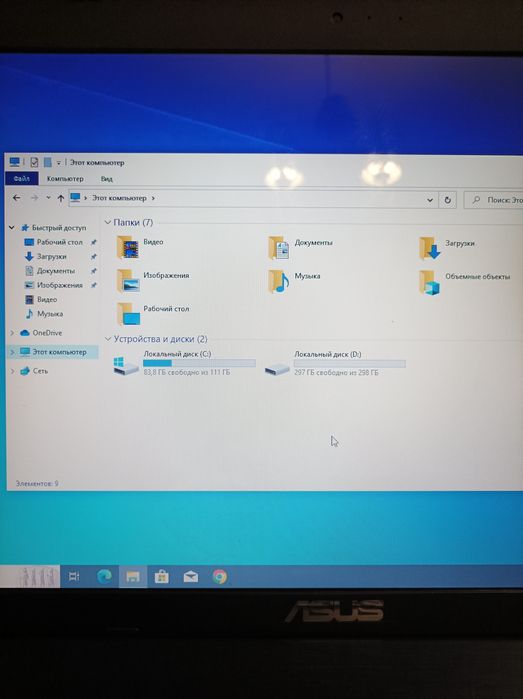Open address bar history dropdown
Screen dimensions: 523x699
click(x=430, y=200)
